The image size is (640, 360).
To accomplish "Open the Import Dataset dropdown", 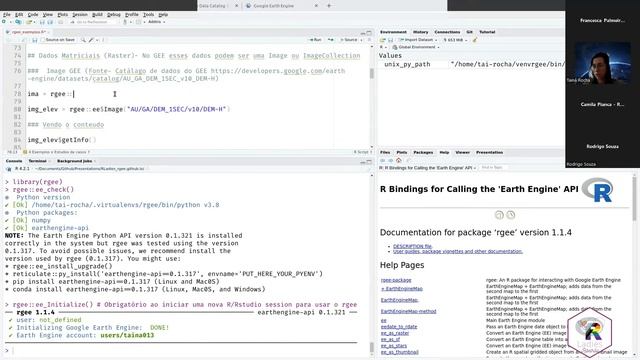I will (418, 40).
